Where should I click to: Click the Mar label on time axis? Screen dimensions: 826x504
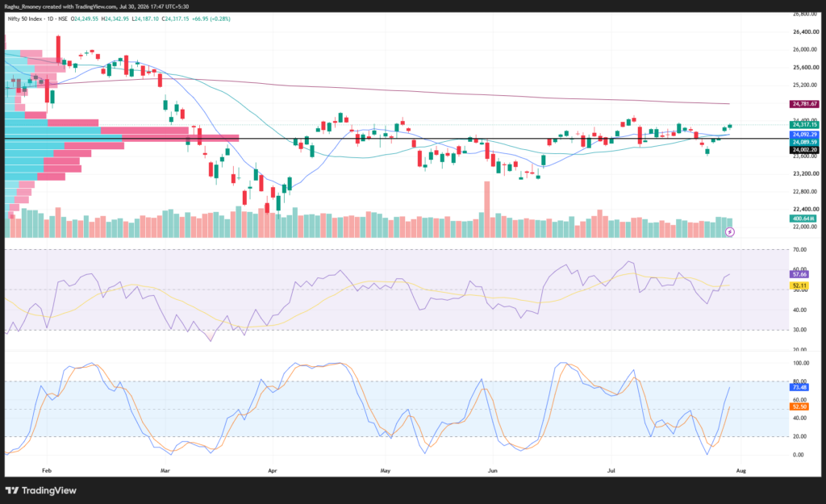click(165, 471)
